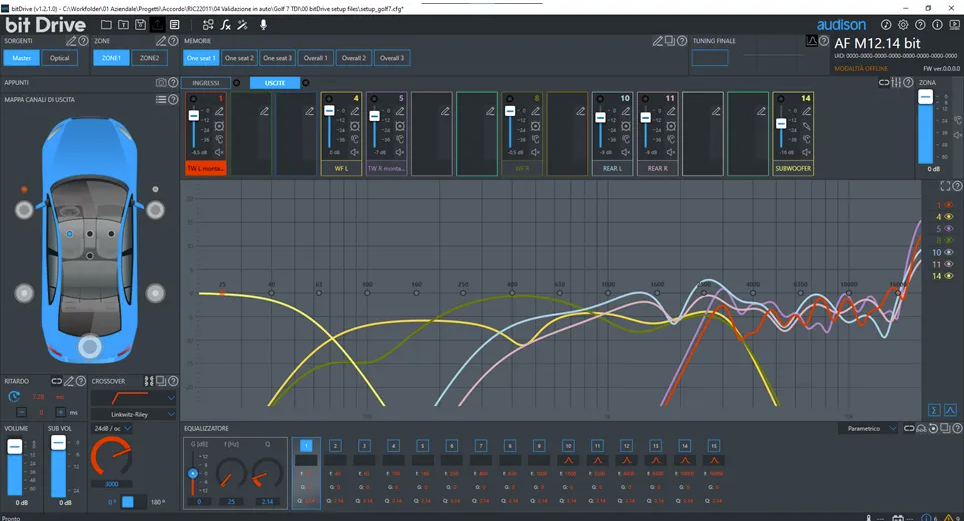Load memory One seat 2
964x521 pixels.
point(239,58)
